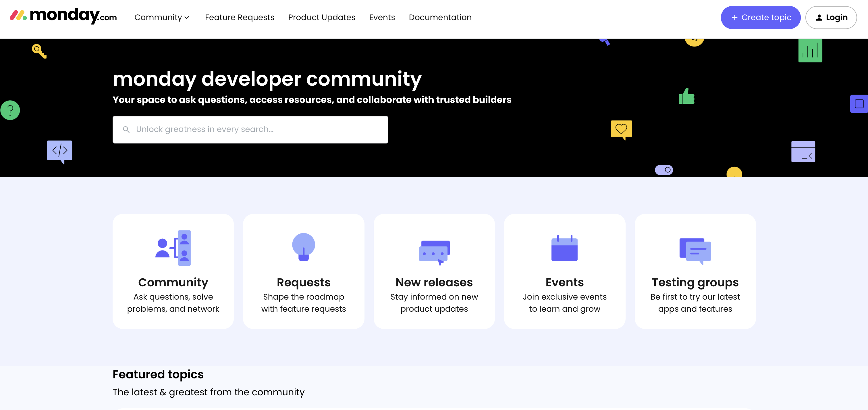868x410 pixels.
Task: Click 'Shape the roadmap with feature requests' text
Action: [x=304, y=303]
